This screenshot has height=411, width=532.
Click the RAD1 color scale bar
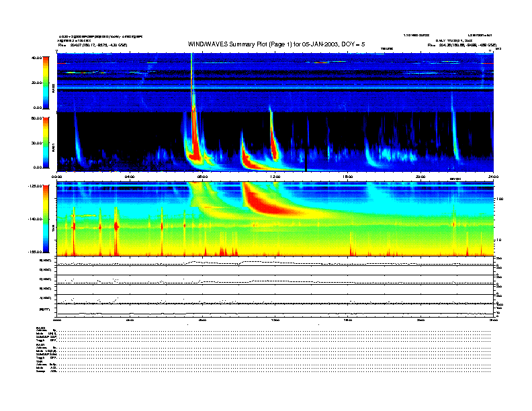[x=46, y=142]
